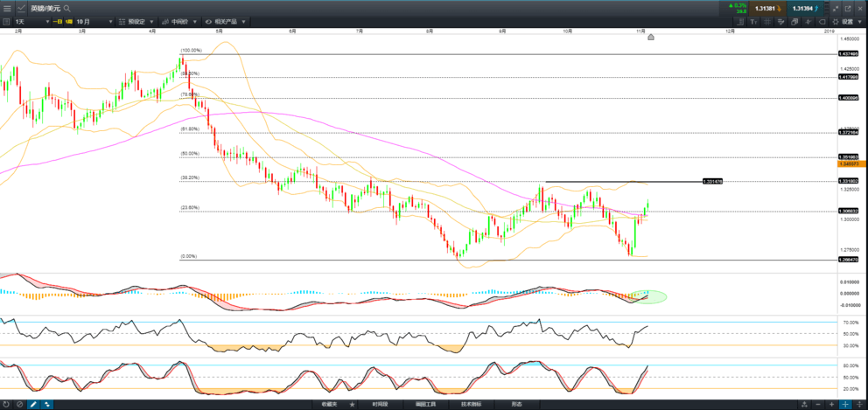Toggle the blue crosshair center icon

[845, 405]
